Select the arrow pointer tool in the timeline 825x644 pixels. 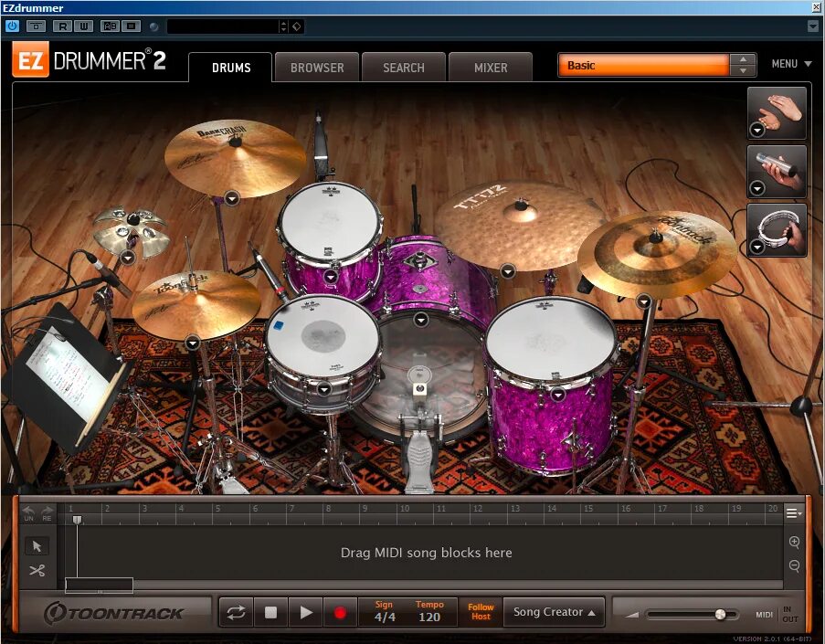tap(37, 545)
